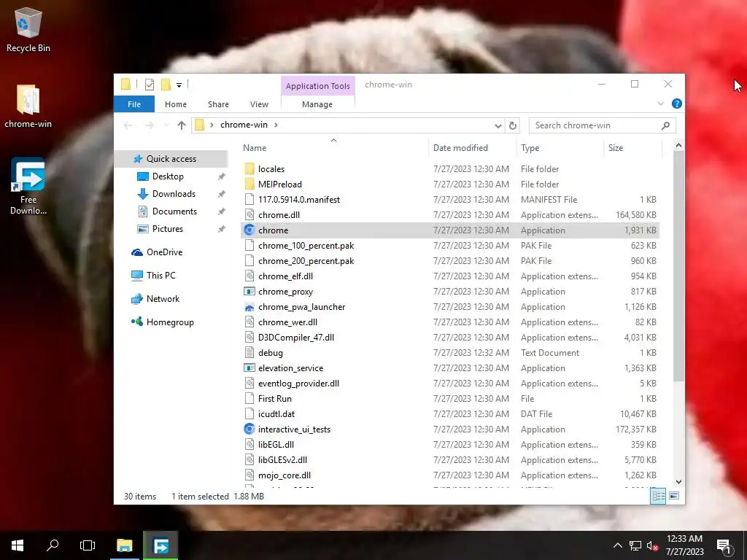
Task: Select This PC in the navigation pane
Action: [160, 276]
